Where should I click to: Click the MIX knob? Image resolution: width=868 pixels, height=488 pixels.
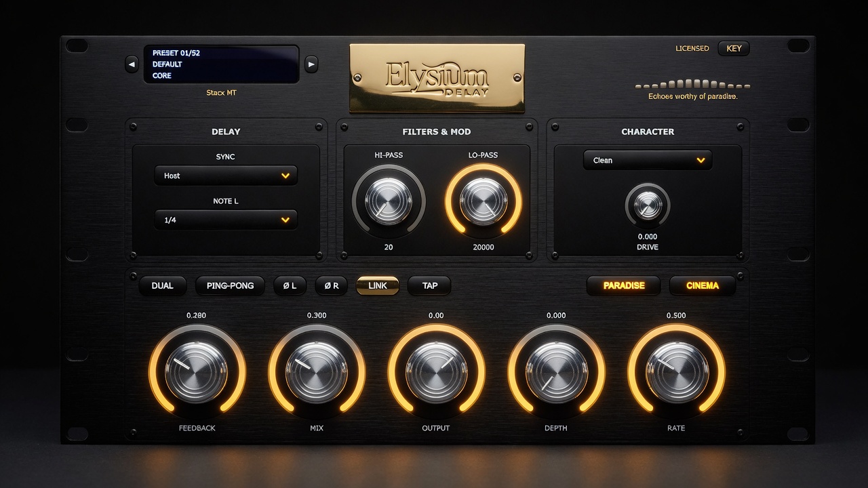[317, 372]
